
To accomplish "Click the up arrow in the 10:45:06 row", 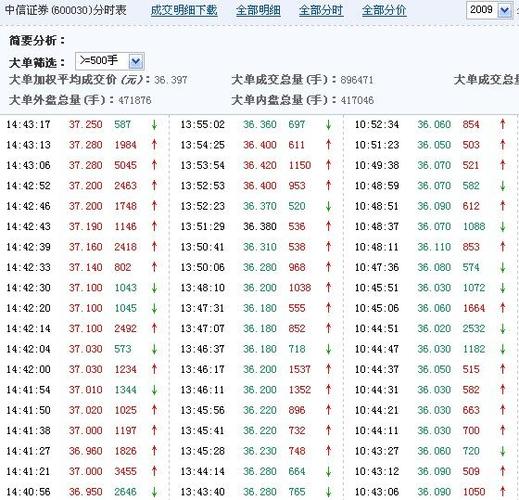I will (x=503, y=308).
